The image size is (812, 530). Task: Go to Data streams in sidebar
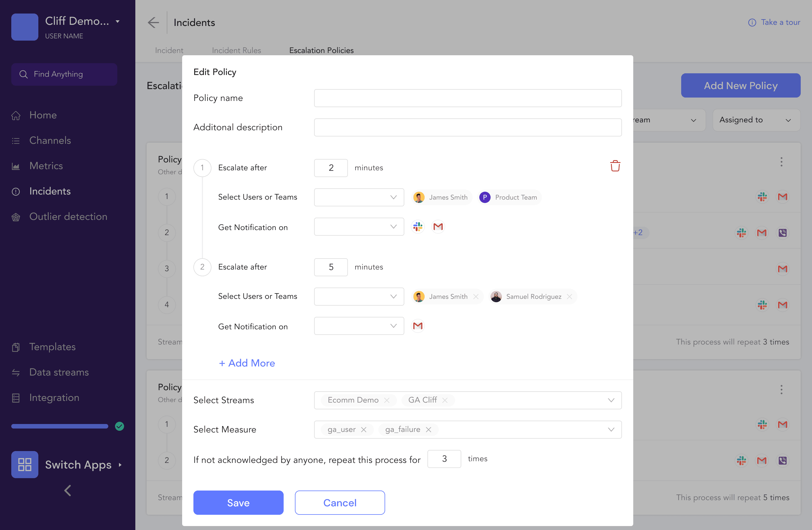pyautogui.click(x=59, y=372)
